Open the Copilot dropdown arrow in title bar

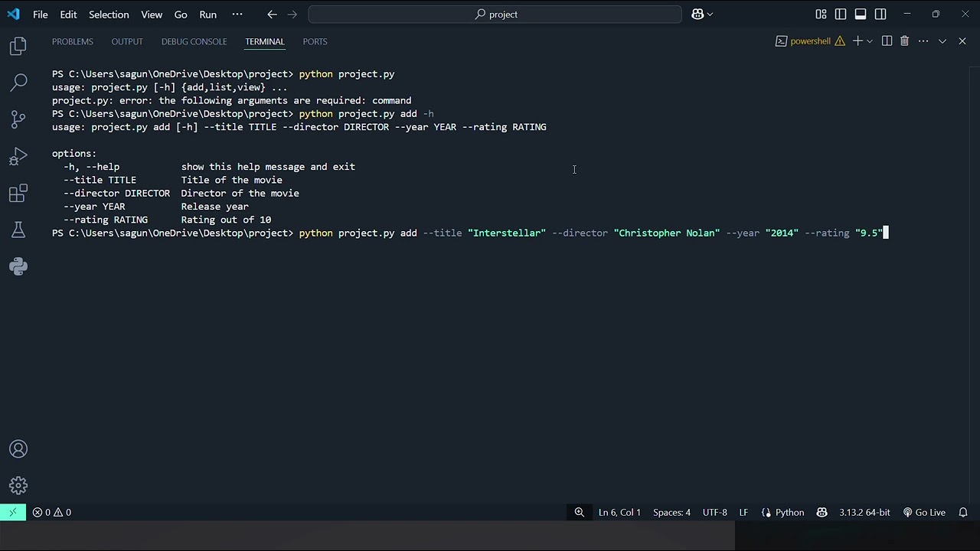710,14
